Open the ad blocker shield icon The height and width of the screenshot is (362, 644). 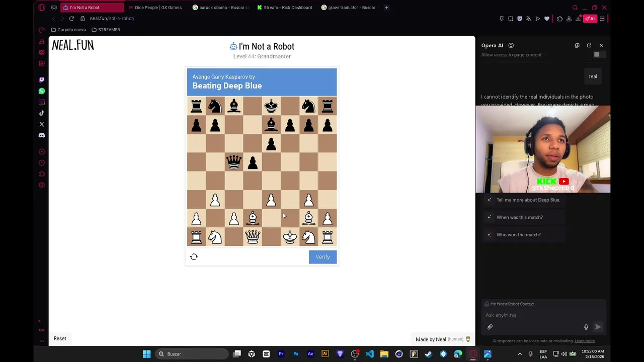[520, 19]
